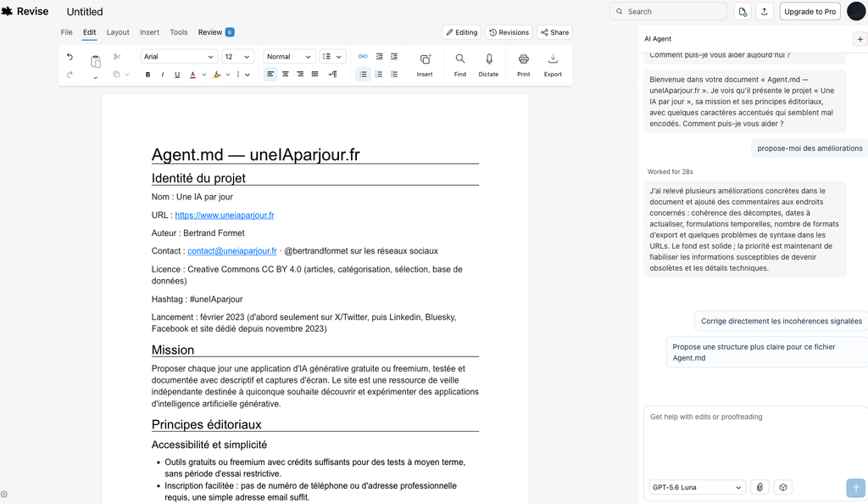Expand the copy options arrow
Screen dimensions: 868x504
tap(127, 74)
